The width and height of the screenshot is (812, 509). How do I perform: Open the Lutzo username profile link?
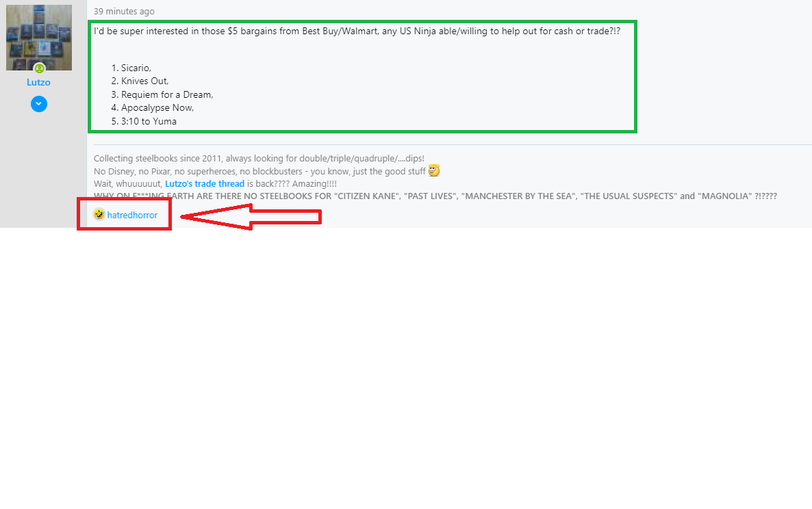tap(39, 82)
